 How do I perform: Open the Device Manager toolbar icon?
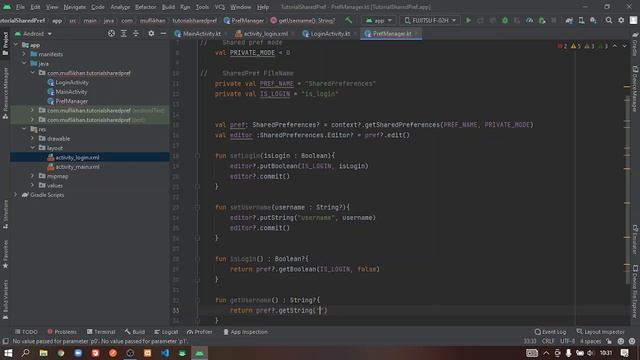(581, 20)
